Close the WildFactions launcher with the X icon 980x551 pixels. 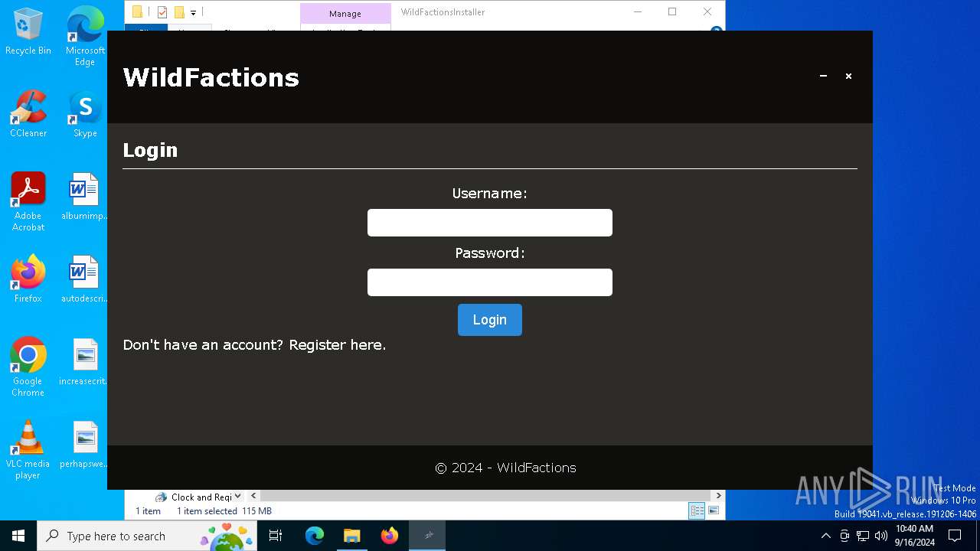[x=848, y=76]
